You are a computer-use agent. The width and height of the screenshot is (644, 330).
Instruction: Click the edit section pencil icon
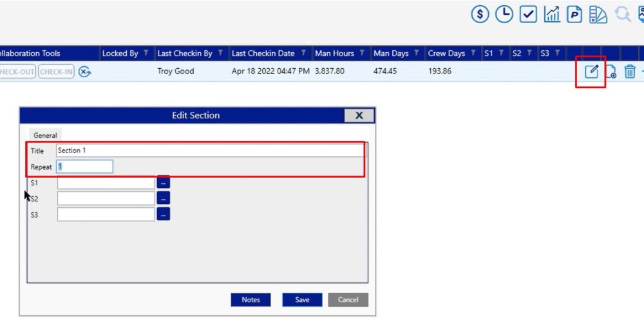[x=591, y=71]
